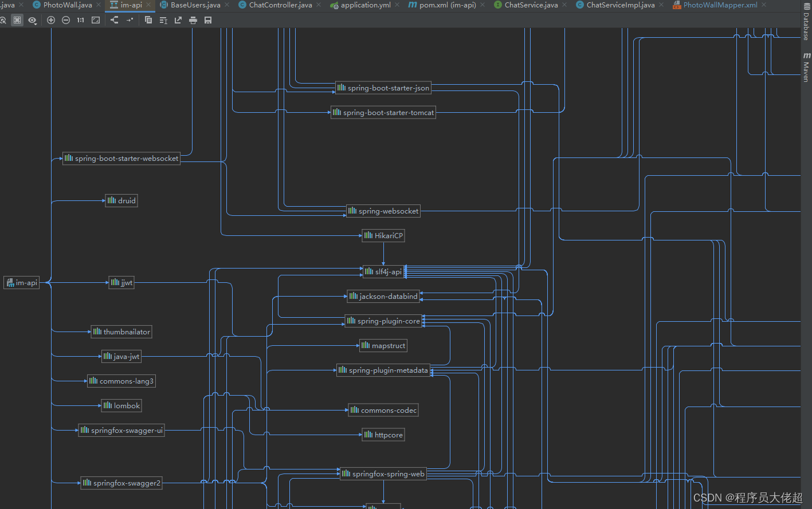Select the lombok node

point(121,405)
